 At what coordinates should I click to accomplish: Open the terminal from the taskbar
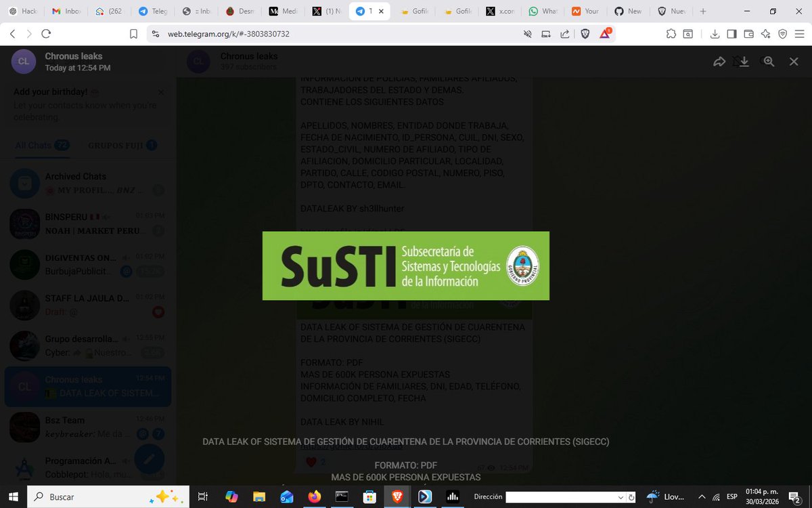click(342, 496)
